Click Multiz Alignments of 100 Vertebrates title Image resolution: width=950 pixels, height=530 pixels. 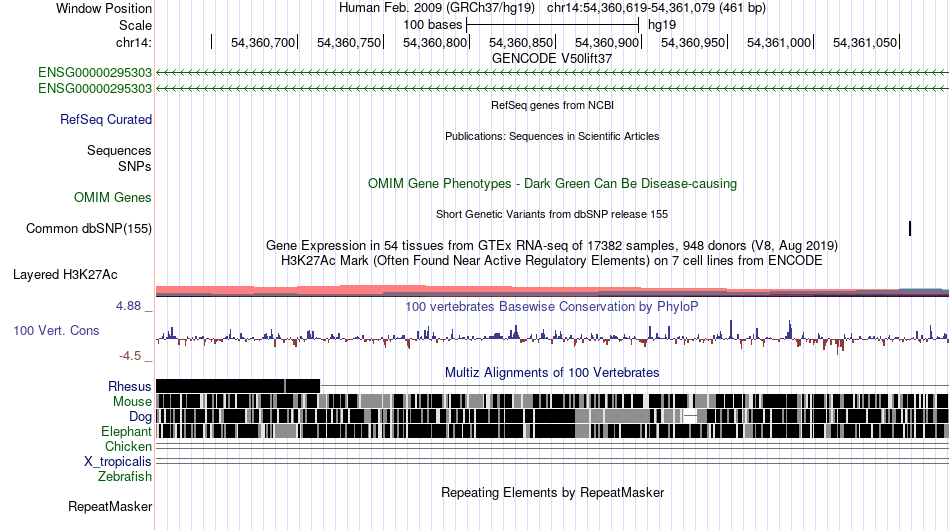(552, 373)
